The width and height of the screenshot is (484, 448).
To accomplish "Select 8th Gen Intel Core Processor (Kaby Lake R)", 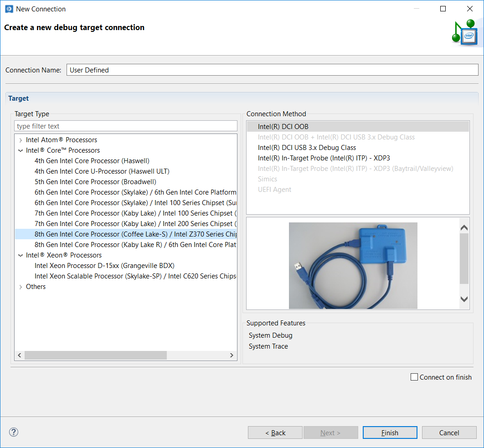I will point(135,245).
